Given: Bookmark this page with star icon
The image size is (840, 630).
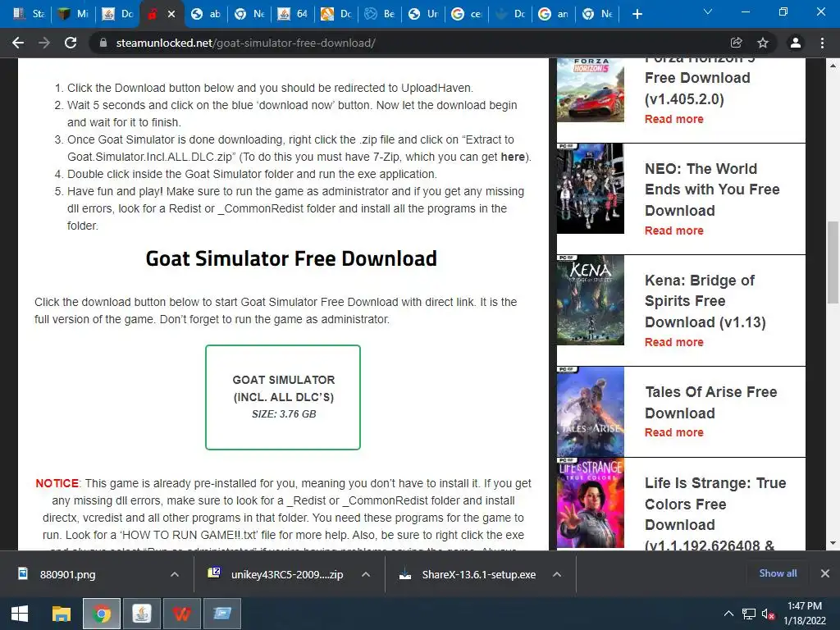Looking at the screenshot, I should click(x=762, y=43).
